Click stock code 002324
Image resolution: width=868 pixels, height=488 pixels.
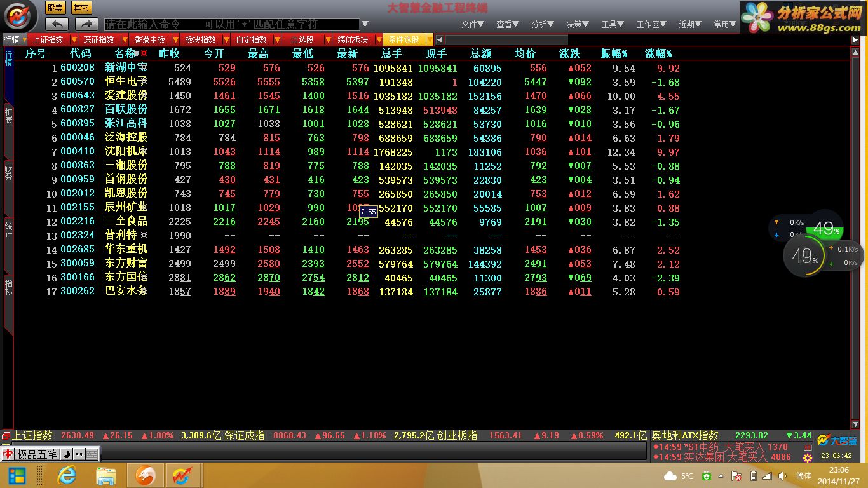(78, 236)
